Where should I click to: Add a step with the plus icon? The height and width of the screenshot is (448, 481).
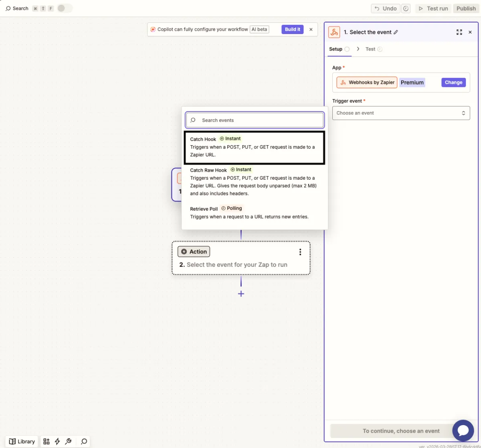tap(241, 294)
